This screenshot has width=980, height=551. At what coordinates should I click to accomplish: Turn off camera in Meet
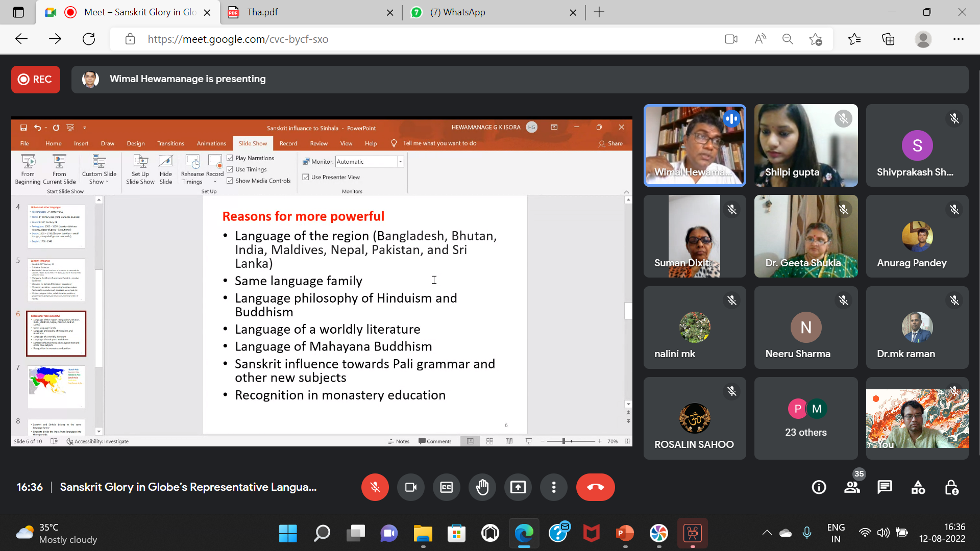[x=410, y=487]
